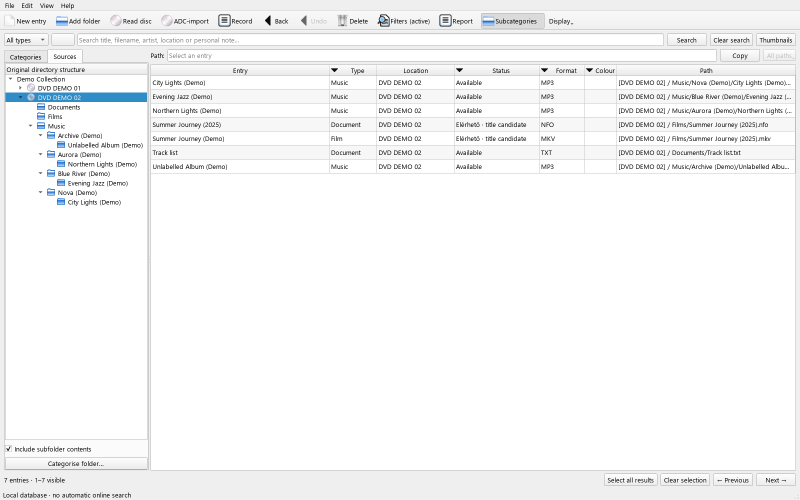Viewport: 800px width, 500px height.
Task: Open the Display... toolbar option
Action: [x=561, y=21]
